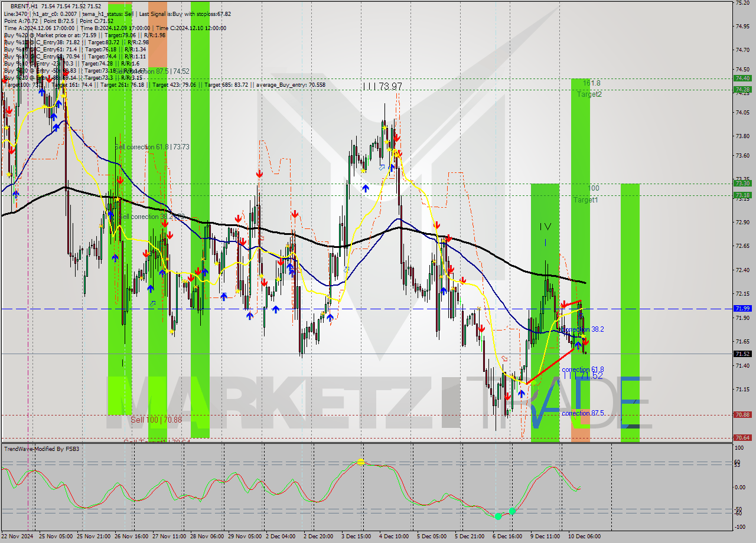Image resolution: width=756 pixels, height=543 pixels.
Task: Click the 'I I I 71.52' wave label
Action: 582,375
